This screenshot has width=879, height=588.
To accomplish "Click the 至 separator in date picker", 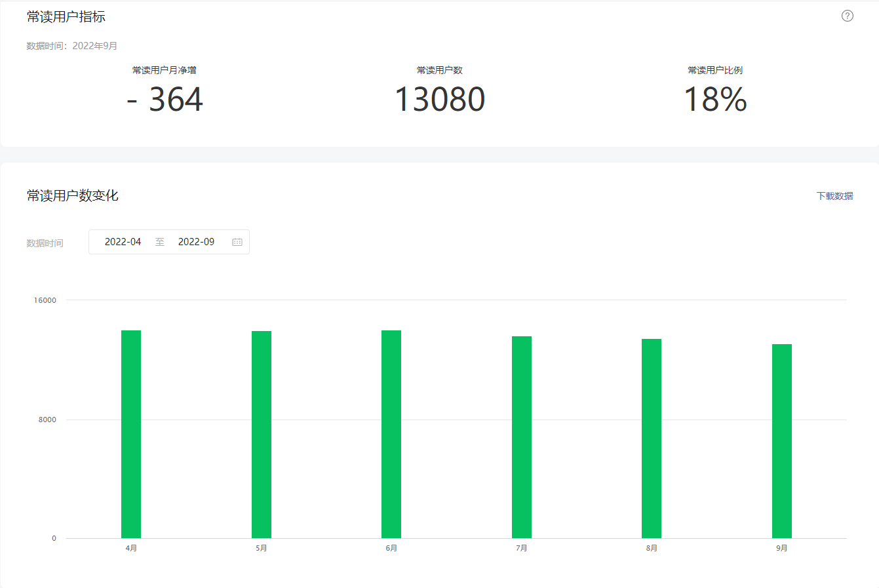I will point(160,242).
